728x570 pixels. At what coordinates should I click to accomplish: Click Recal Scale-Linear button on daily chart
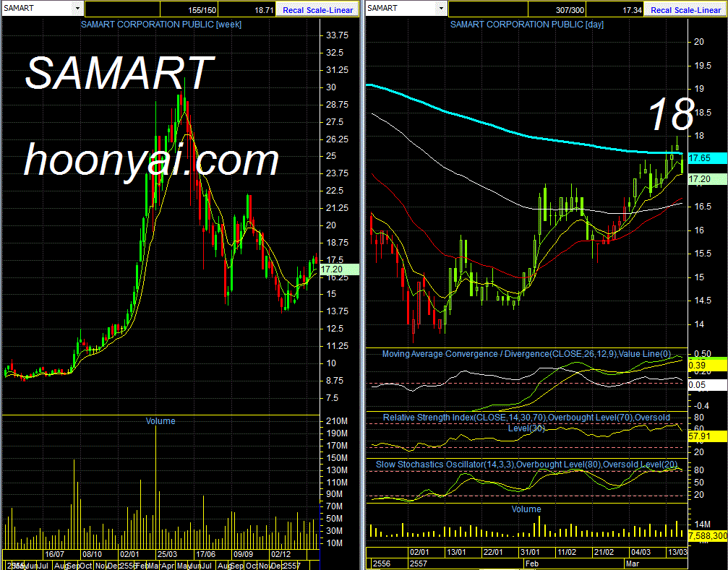pyautogui.click(x=686, y=9)
